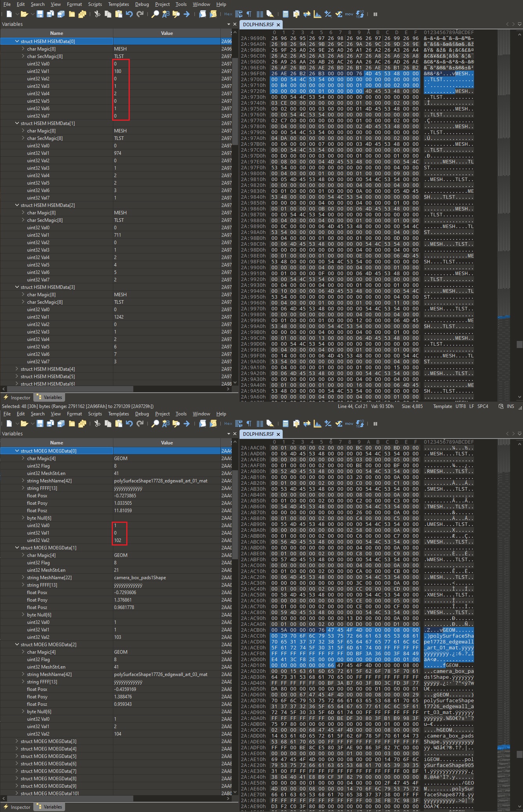Toggle whitespace pilcrow display in top window
This screenshot has height=812, width=523.
click(249, 14)
